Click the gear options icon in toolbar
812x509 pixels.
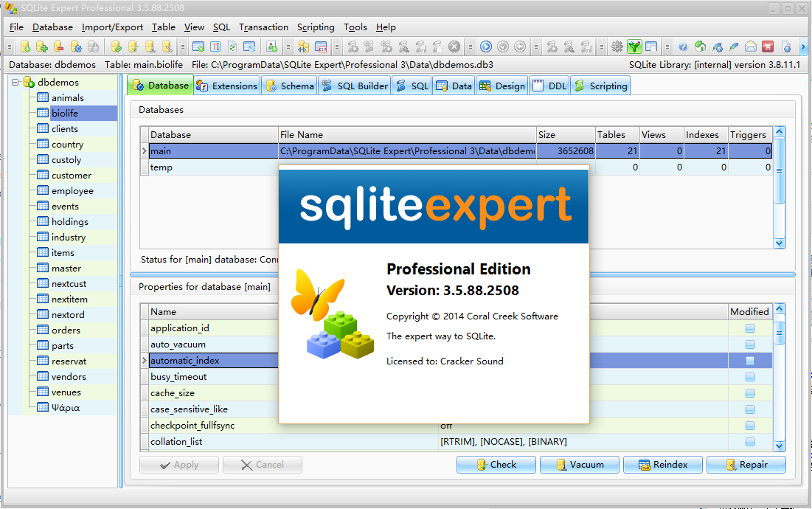tap(617, 46)
